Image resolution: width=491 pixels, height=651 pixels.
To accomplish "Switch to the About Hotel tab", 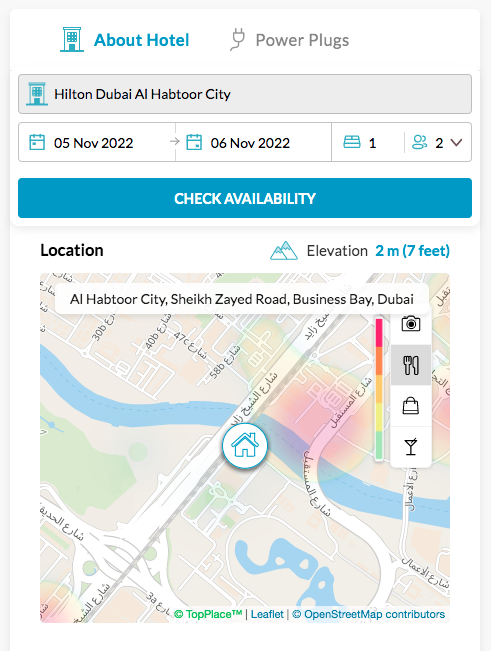I will 125,40.
